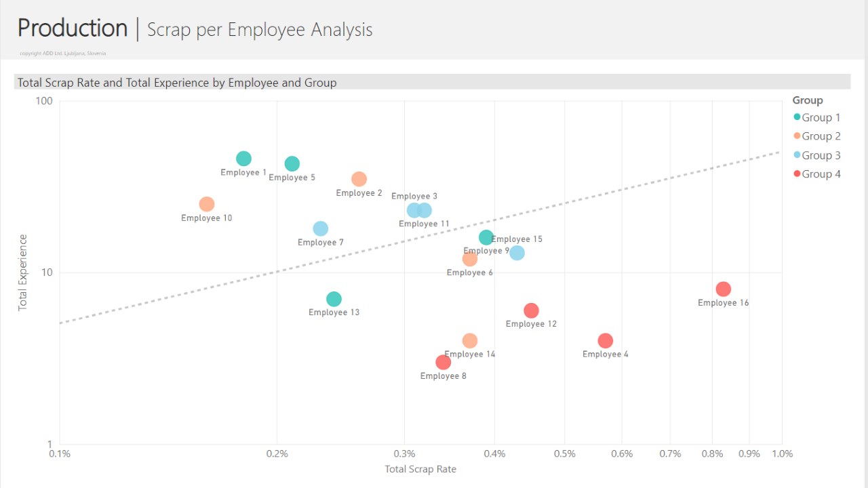The width and height of the screenshot is (868, 488).
Task: Click the Group 1 legend color dot
Action: [x=797, y=117]
